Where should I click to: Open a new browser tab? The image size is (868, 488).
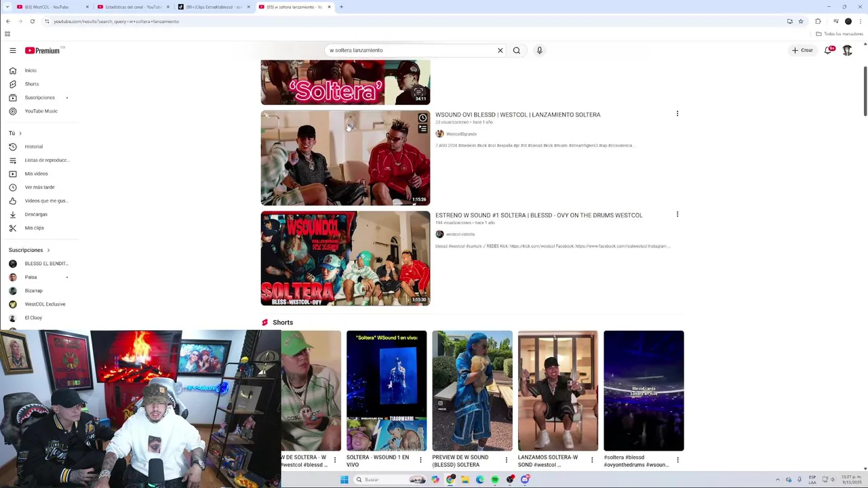click(341, 7)
